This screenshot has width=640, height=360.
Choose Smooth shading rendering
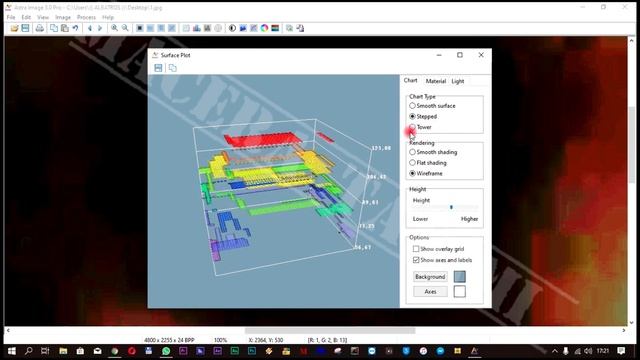[433, 152]
